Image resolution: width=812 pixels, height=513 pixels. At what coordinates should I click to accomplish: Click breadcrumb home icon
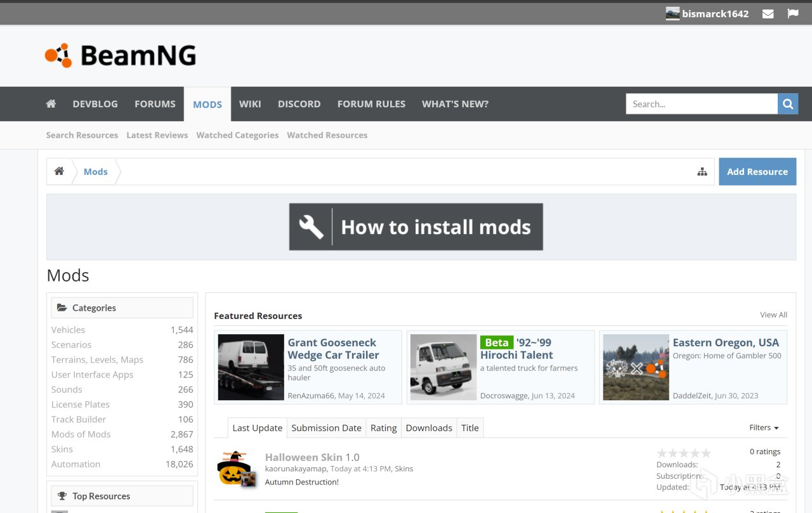pyautogui.click(x=59, y=171)
